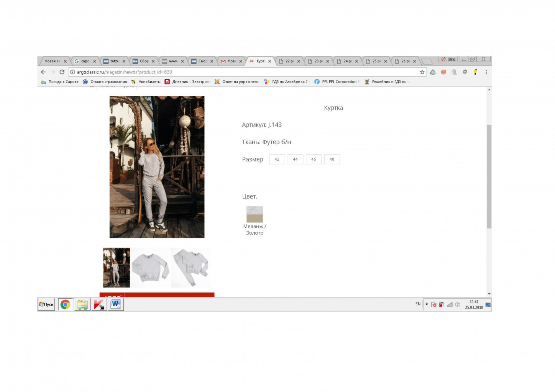Choose the Меланж / Золото color swatch
The image size is (555, 392).
tap(255, 214)
